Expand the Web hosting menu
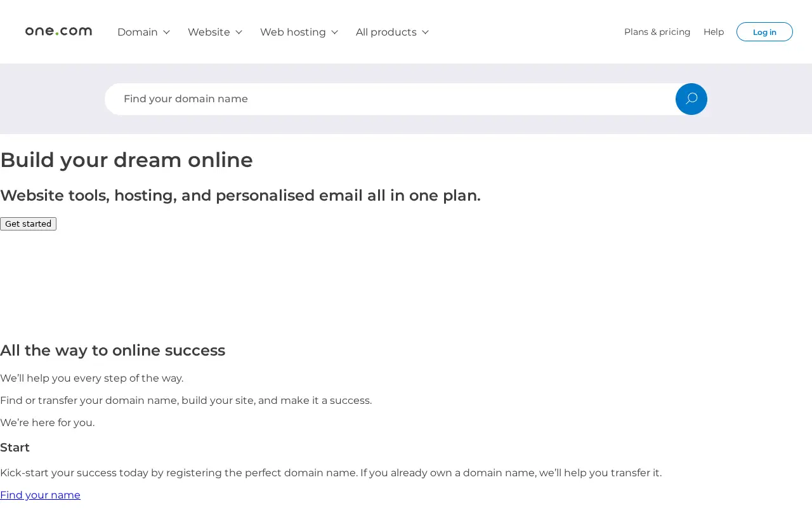This screenshot has height=508, width=812. (299, 32)
